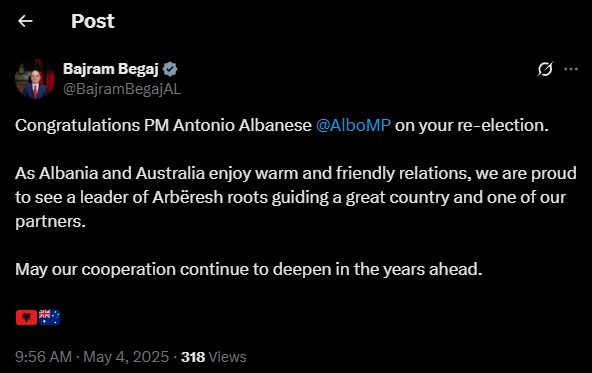Open the @BajramBegajAL handle link
592x373 pixels.
122,89
